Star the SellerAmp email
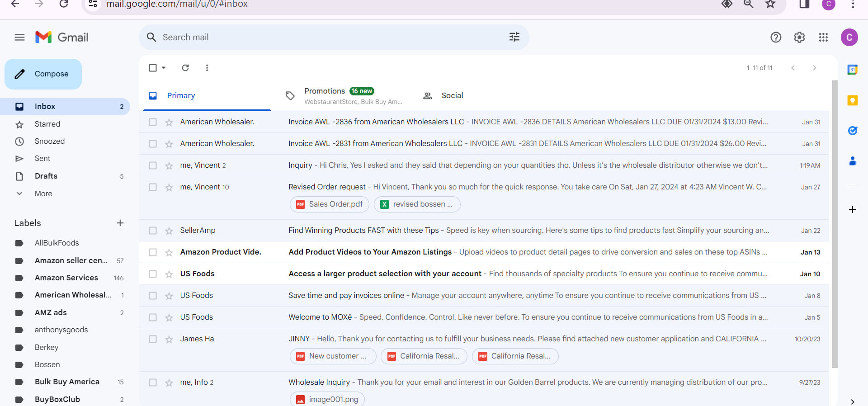Image resolution: width=868 pixels, height=406 pixels. click(169, 231)
